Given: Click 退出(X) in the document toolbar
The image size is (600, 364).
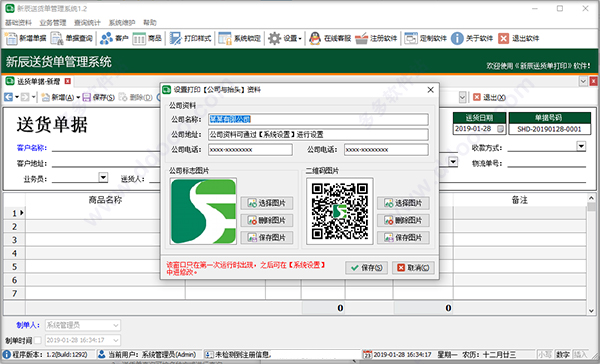Looking at the screenshot, I should (x=489, y=98).
